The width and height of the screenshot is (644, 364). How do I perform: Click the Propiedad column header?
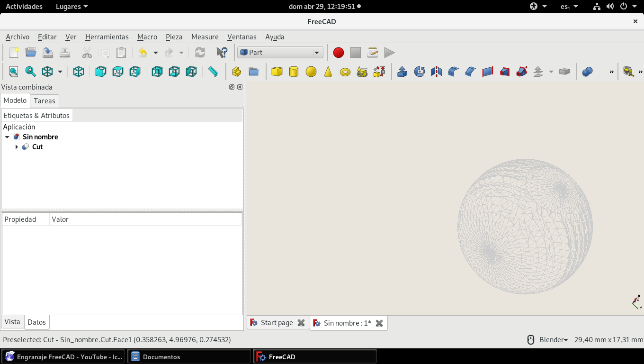pyautogui.click(x=26, y=219)
